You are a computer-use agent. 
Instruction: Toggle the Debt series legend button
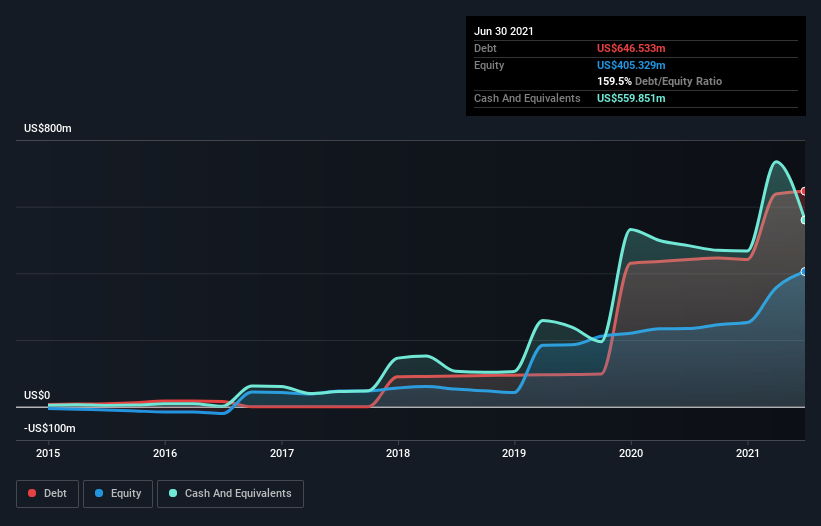(x=47, y=494)
